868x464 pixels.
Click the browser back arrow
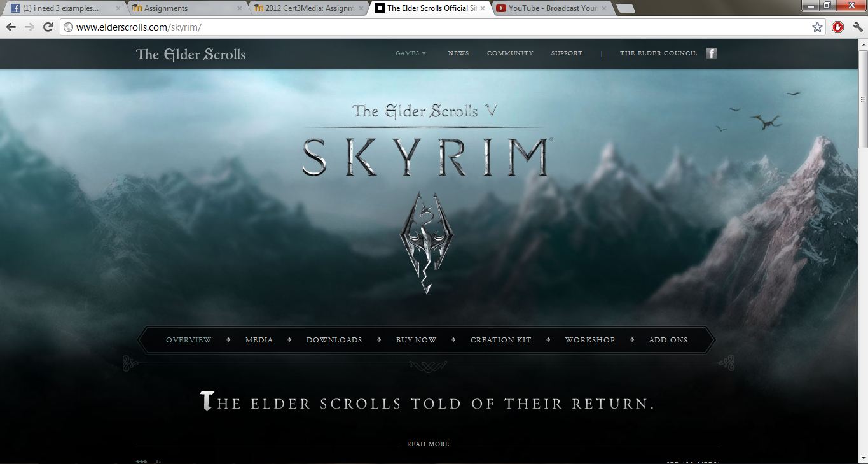pos(11,27)
